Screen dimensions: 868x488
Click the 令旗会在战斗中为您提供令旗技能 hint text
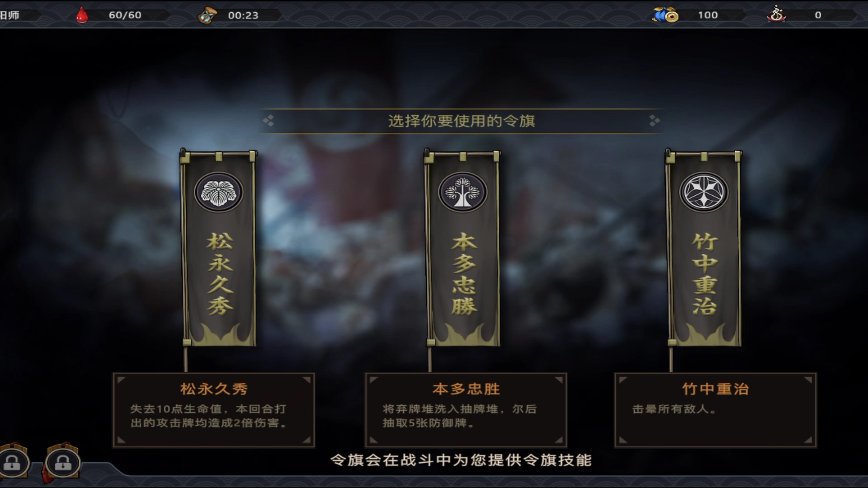tap(461, 460)
